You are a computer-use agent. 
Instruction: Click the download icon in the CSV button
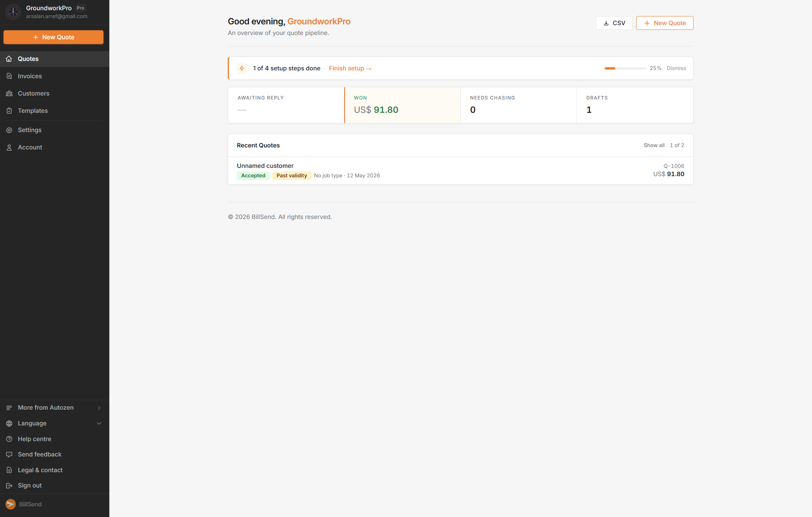pyautogui.click(x=606, y=23)
